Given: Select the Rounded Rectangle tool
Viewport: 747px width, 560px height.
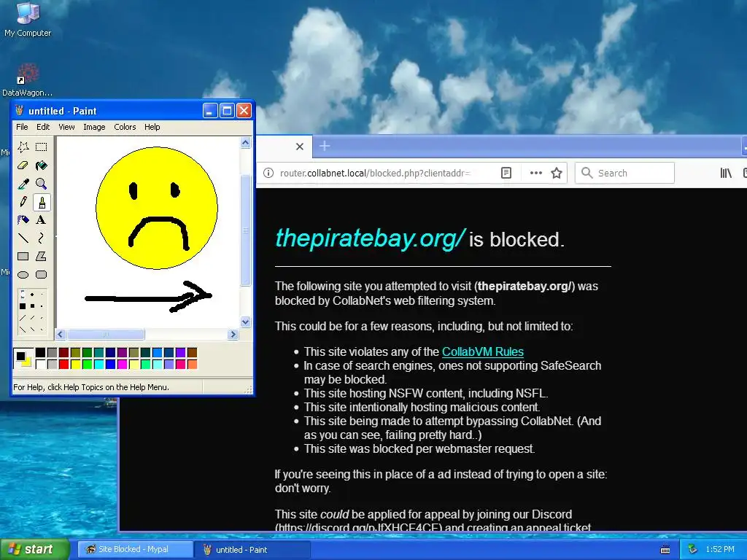Looking at the screenshot, I should [x=42, y=274].
